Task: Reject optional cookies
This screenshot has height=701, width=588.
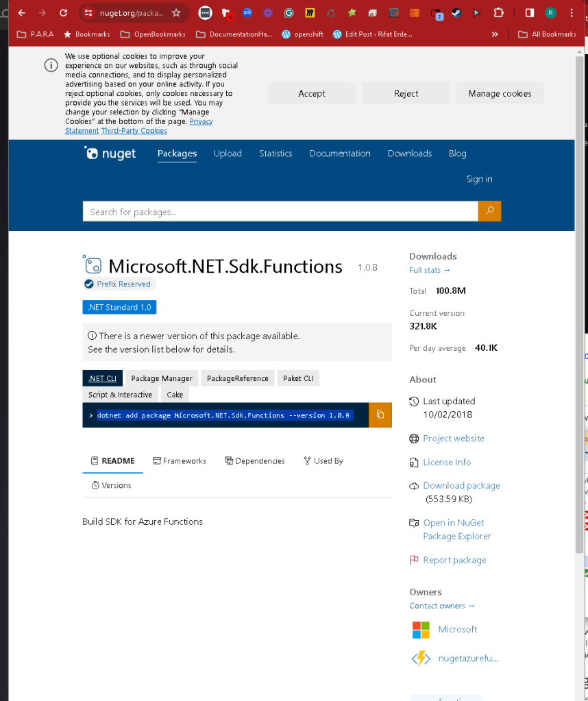Action: pyautogui.click(x=406, y=93)
